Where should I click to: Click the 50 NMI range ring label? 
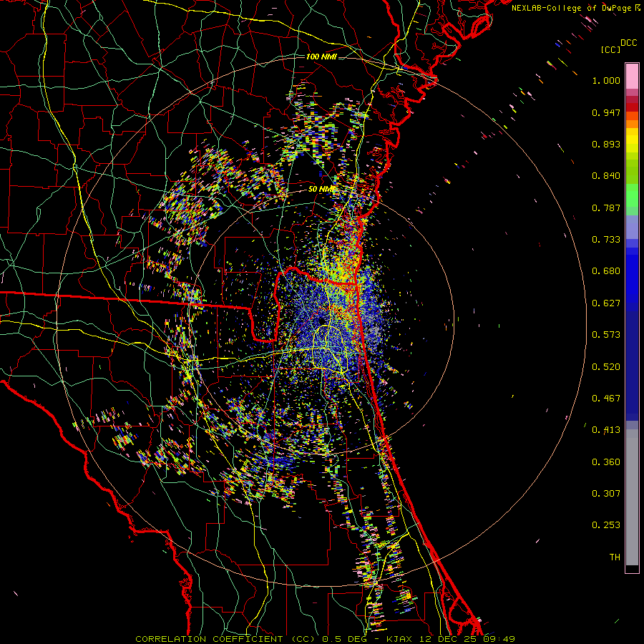coord(321,190)
